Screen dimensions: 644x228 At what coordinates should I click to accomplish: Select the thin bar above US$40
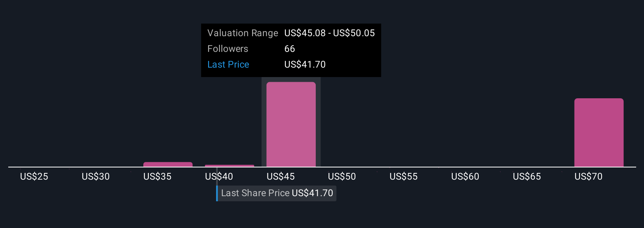tap(230, 166)
